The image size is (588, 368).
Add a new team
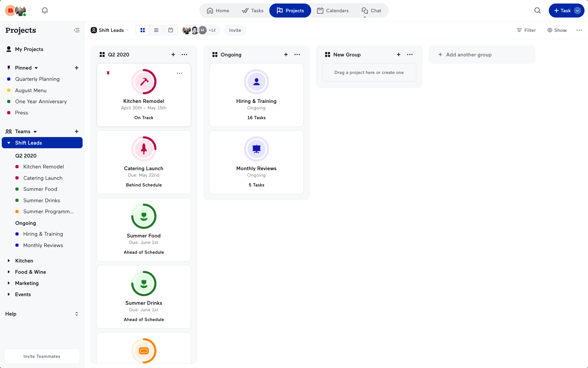[76, 131]
